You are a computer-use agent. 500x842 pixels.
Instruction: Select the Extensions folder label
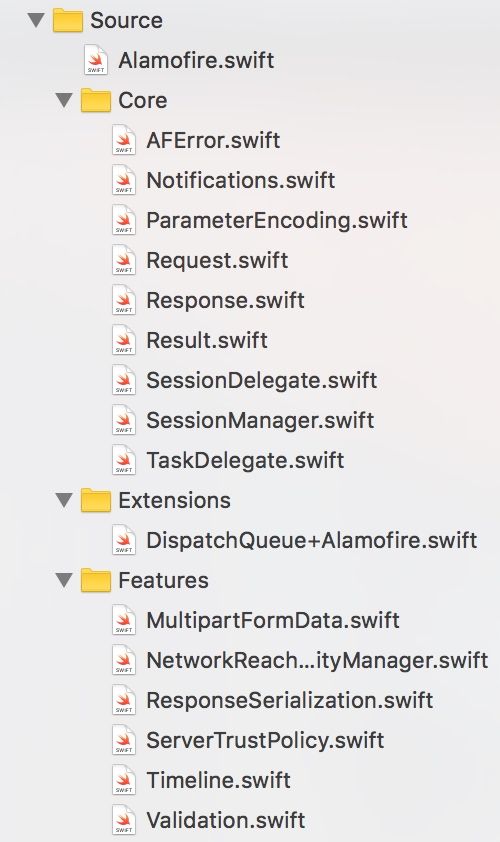(175, 500)
